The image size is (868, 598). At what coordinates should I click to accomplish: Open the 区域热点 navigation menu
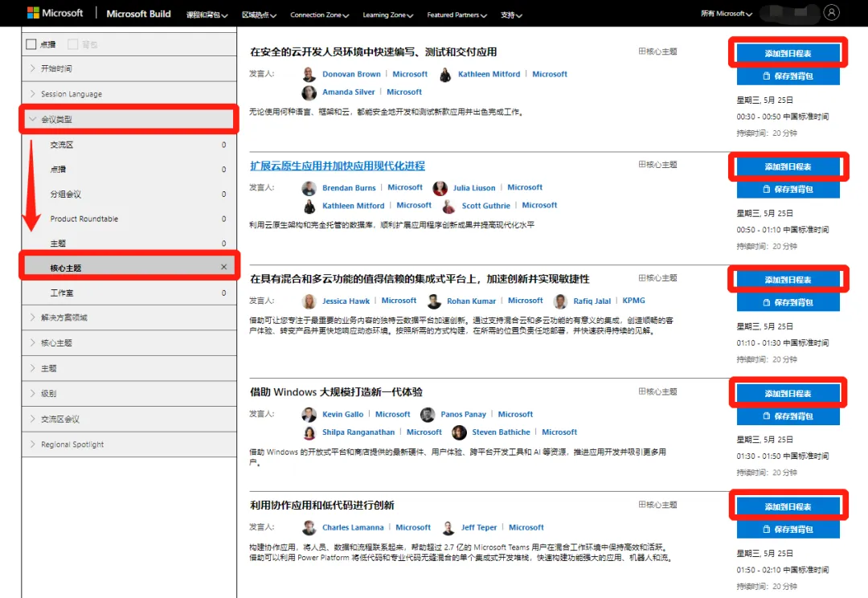[259, 15]
